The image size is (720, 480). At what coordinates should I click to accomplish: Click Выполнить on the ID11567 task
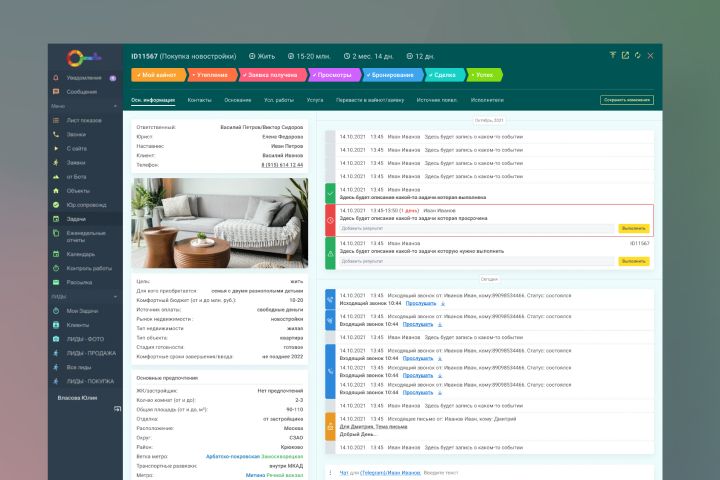tap(634, 261)
